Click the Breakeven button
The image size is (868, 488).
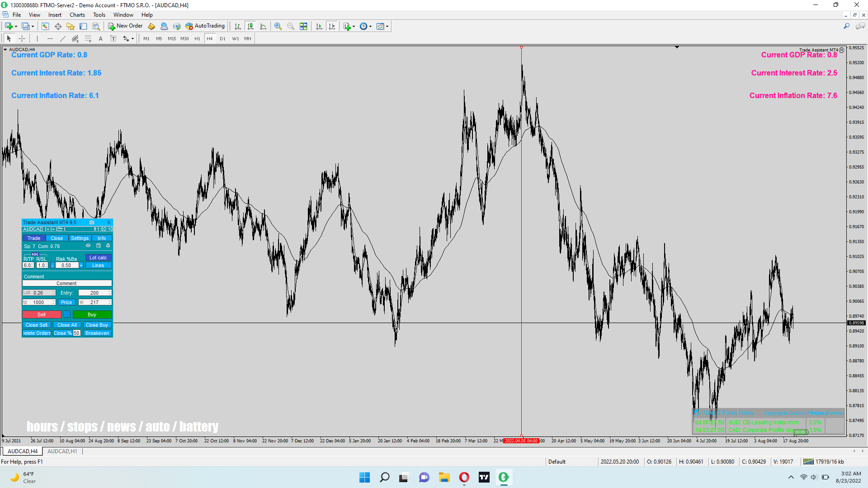click(x=97, y=333)
